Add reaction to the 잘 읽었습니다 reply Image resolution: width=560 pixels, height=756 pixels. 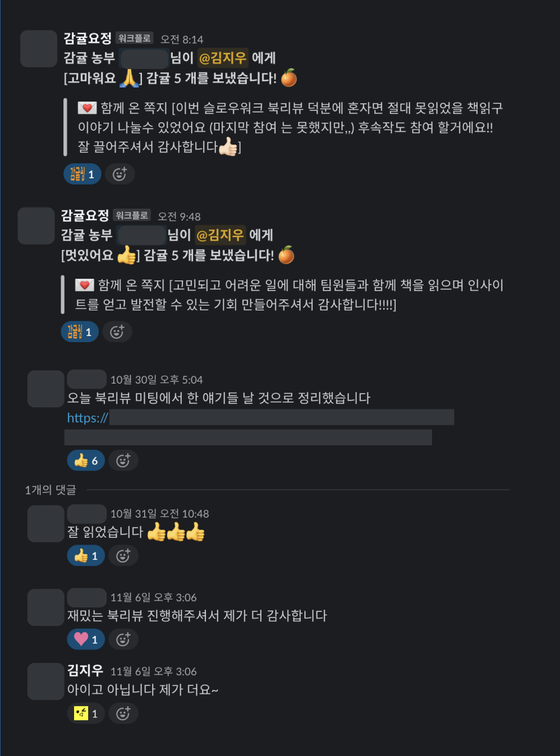click(x=123, y=556)
